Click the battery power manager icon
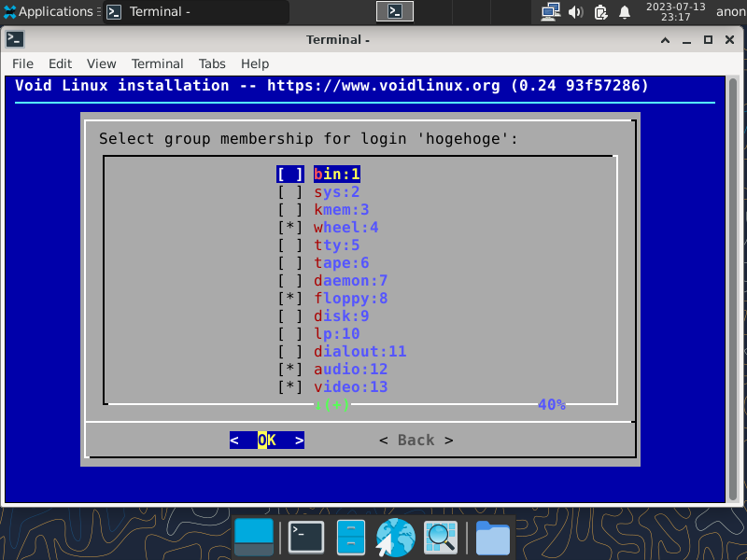Viewport: 747px width, 560px height. pos(600,12)
